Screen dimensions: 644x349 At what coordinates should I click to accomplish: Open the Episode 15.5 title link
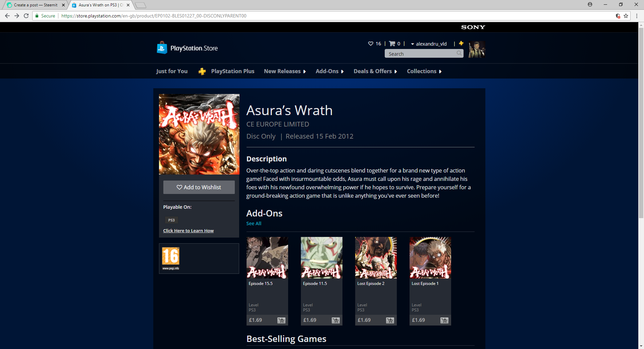pos(260,284)
